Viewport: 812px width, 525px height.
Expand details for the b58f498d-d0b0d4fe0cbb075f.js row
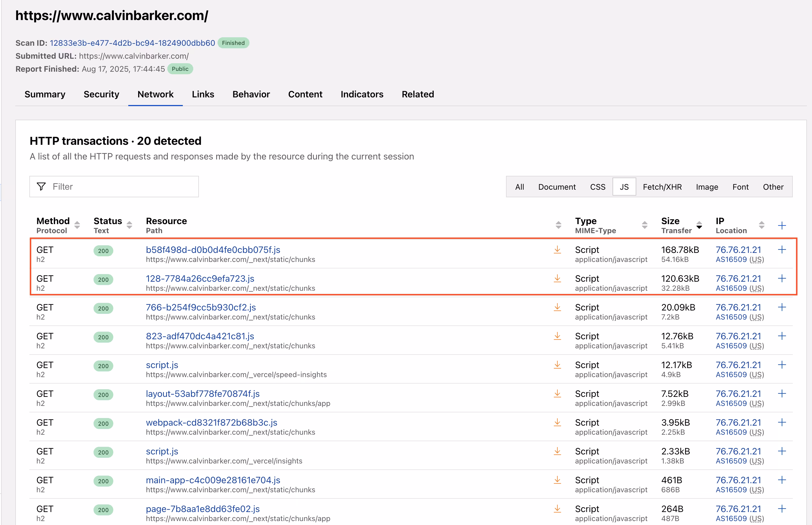pyautogui.click(x=782, y=250)
